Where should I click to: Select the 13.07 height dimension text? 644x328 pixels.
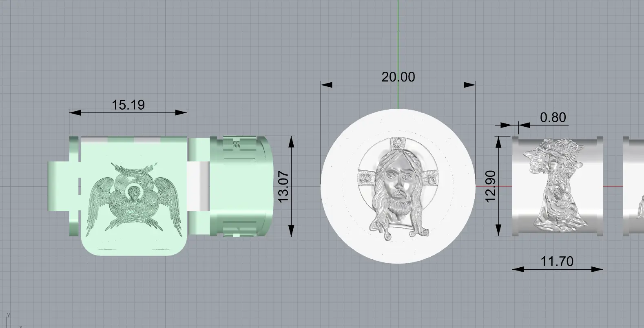click(x=283, y=187)
